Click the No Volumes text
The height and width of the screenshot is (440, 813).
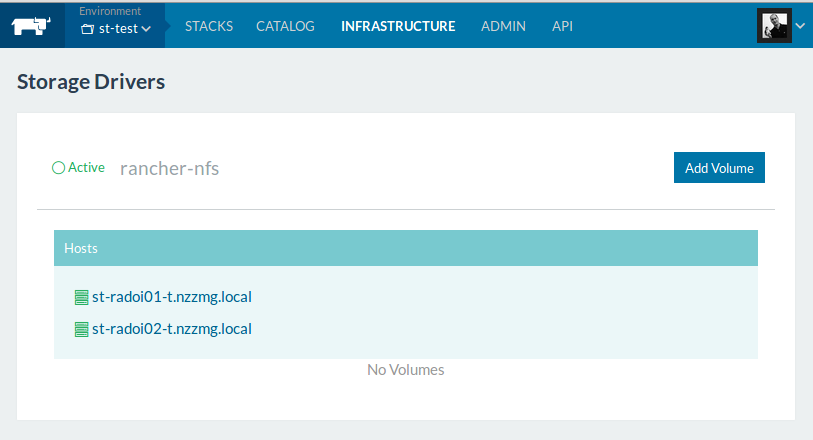(x=405, y=370)
